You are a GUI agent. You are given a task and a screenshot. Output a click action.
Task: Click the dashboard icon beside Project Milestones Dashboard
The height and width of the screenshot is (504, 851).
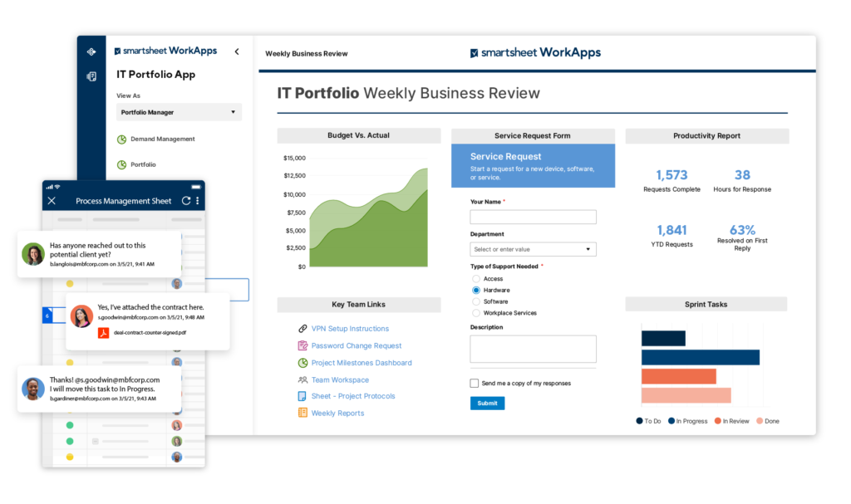303,363
